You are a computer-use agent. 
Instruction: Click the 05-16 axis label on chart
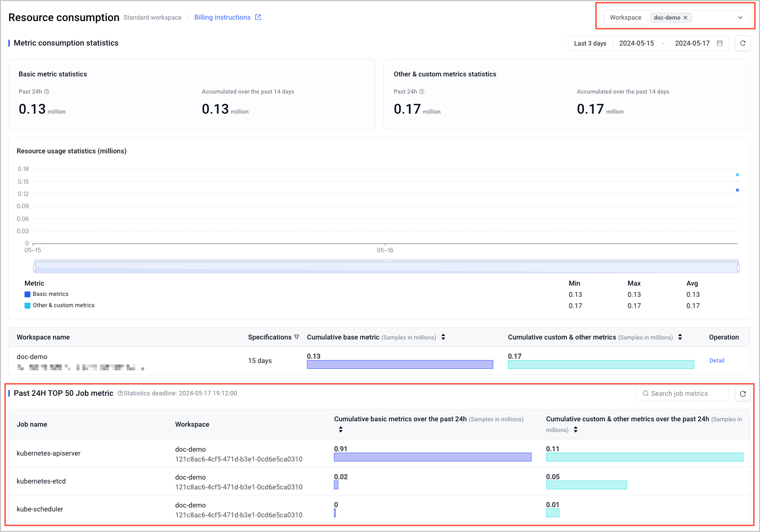click(385, 250)
